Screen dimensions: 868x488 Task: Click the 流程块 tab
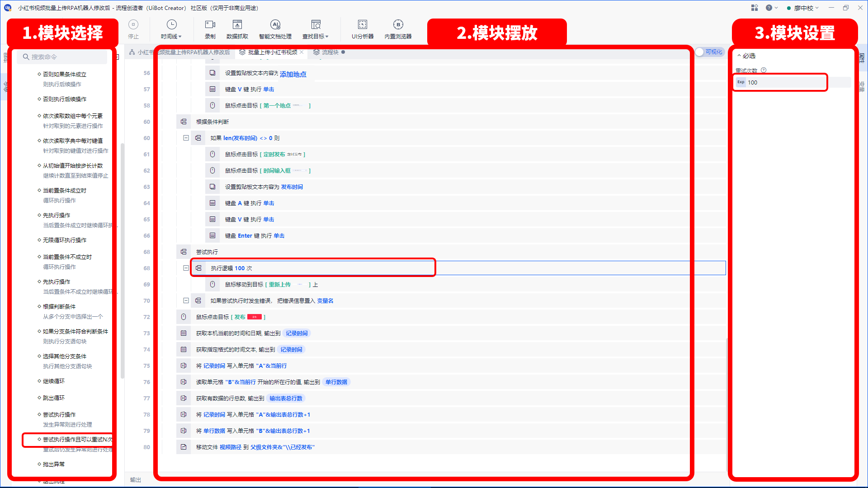coord(330,52)
